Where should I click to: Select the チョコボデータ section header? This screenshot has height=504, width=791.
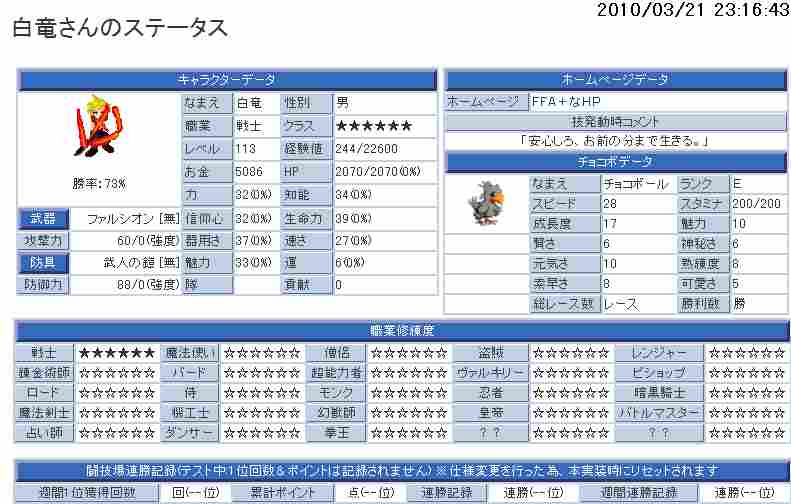pos(615,161)
